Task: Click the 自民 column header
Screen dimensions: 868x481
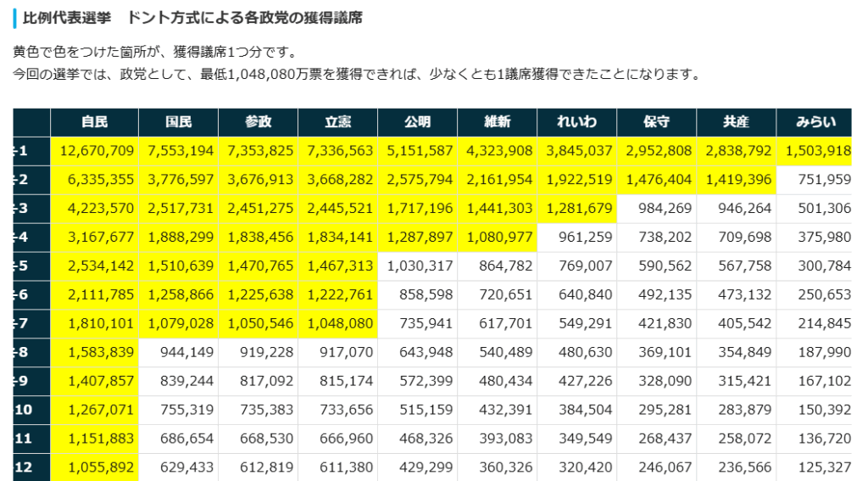Action: point(94,122)
